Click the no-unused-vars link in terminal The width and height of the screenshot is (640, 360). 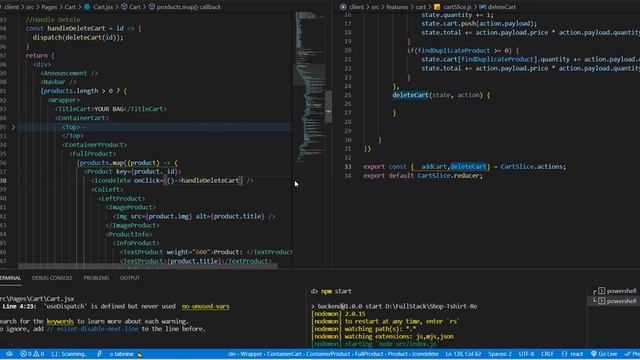click(x=206, y=307)
